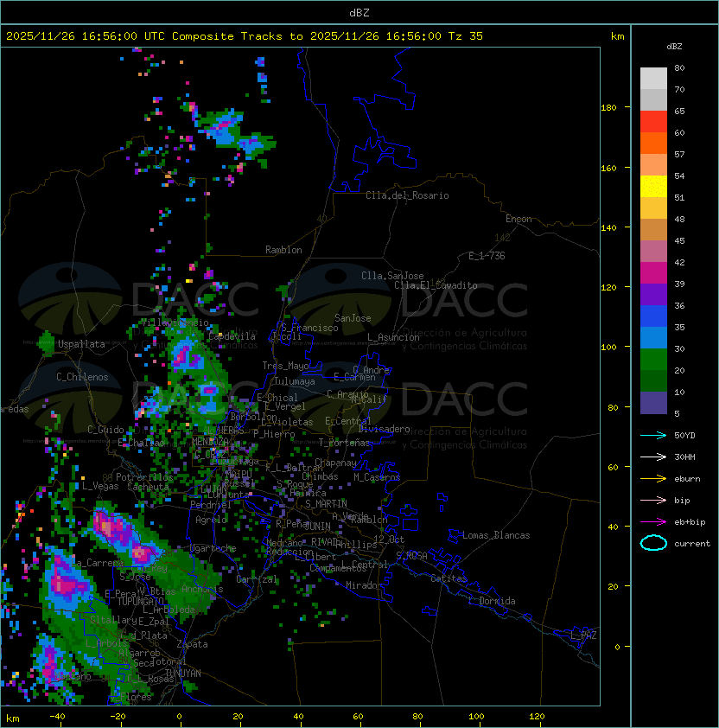
Task: Select the light grey 80 dBZ swatch
Action: coord(653,78)
